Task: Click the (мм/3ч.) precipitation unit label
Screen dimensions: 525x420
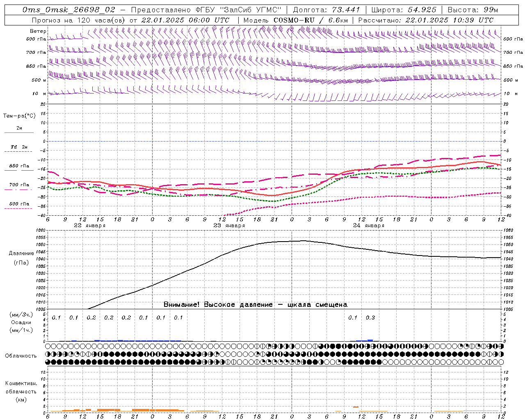Action: [21, 315]
